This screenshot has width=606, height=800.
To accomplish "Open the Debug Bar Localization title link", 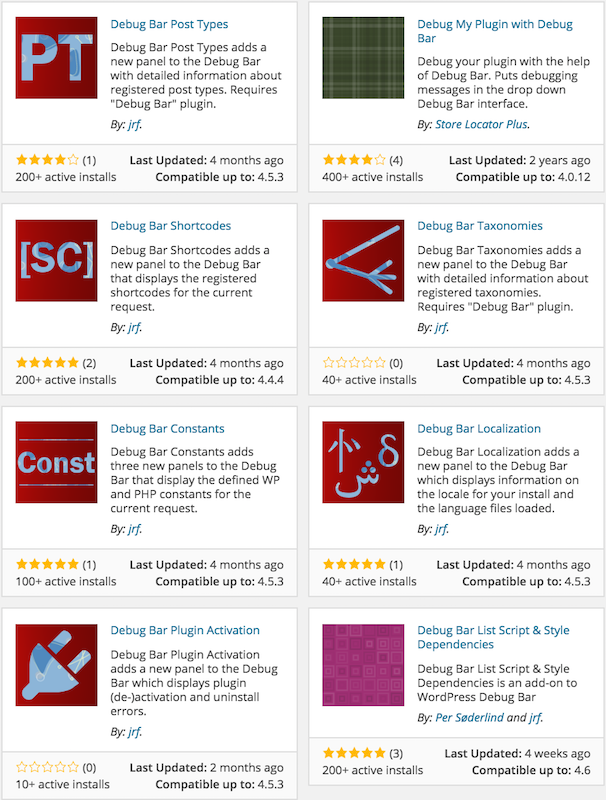I will click(x=479, y=429).
